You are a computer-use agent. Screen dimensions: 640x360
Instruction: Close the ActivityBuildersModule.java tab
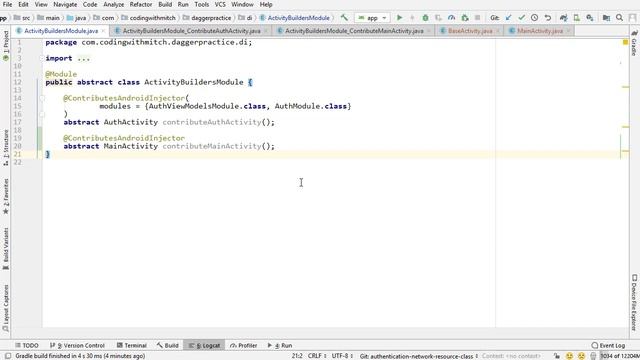pyautogui.click(x=103, y=31)
